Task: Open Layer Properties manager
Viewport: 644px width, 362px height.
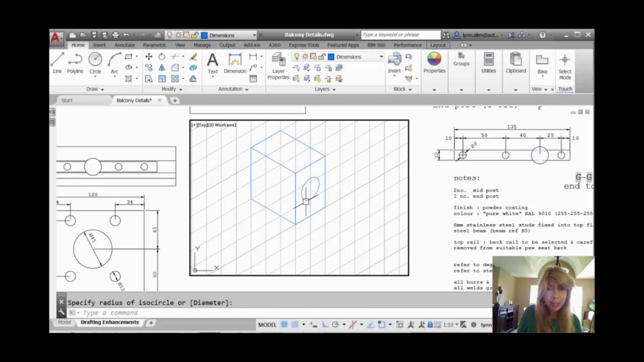Action: point(278,66)
